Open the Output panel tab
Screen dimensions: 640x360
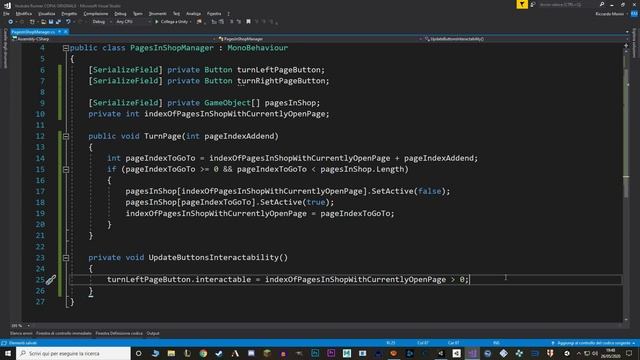pos(153,333)
